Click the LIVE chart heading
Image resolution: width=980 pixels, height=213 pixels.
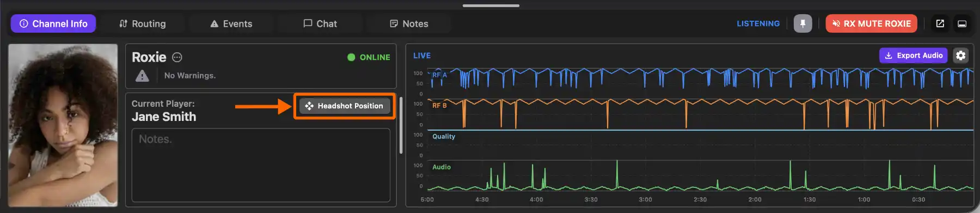click(x=422, y=56)
